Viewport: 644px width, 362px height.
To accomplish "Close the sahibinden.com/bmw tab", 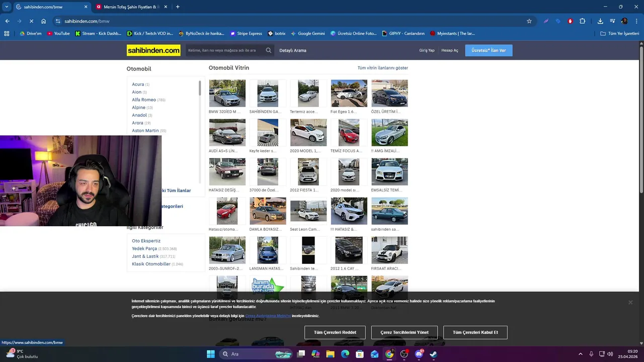I will point(86,7).
